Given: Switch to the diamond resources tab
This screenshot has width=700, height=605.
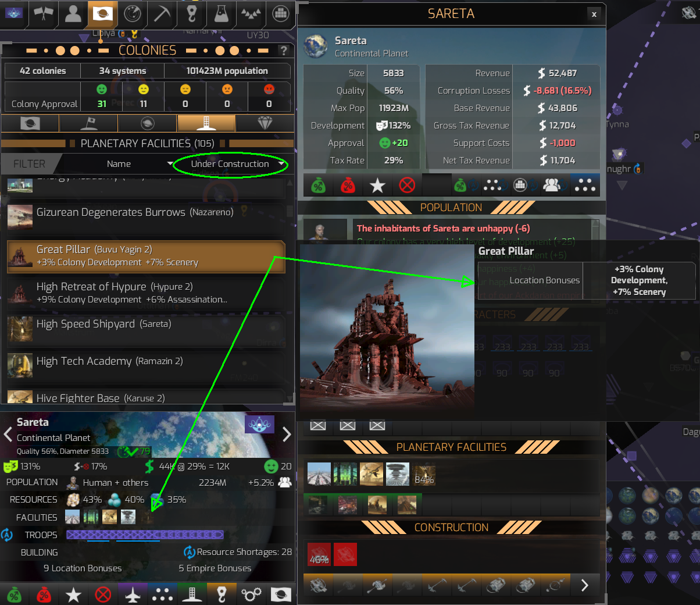Looking at the screenshot, I should point(265,123).
